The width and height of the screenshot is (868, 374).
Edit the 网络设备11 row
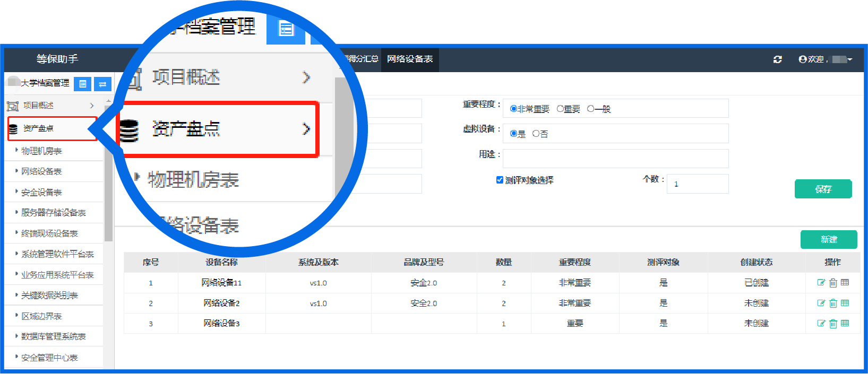821,283
